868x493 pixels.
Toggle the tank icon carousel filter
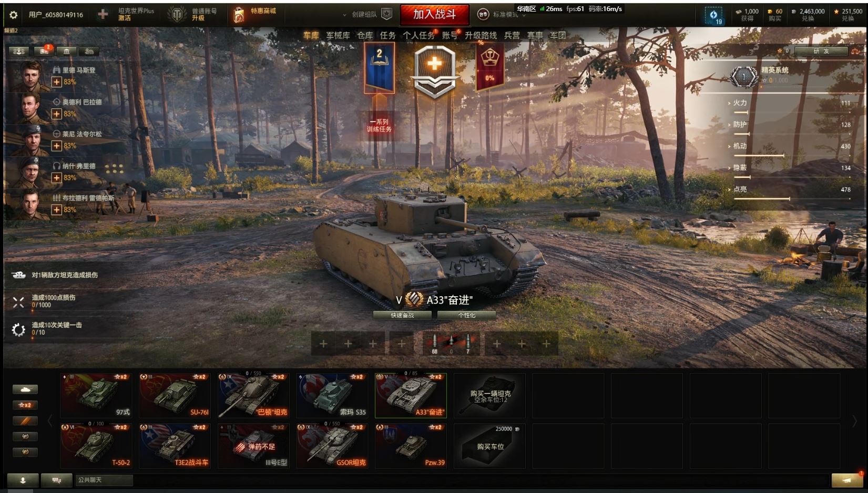25,389
